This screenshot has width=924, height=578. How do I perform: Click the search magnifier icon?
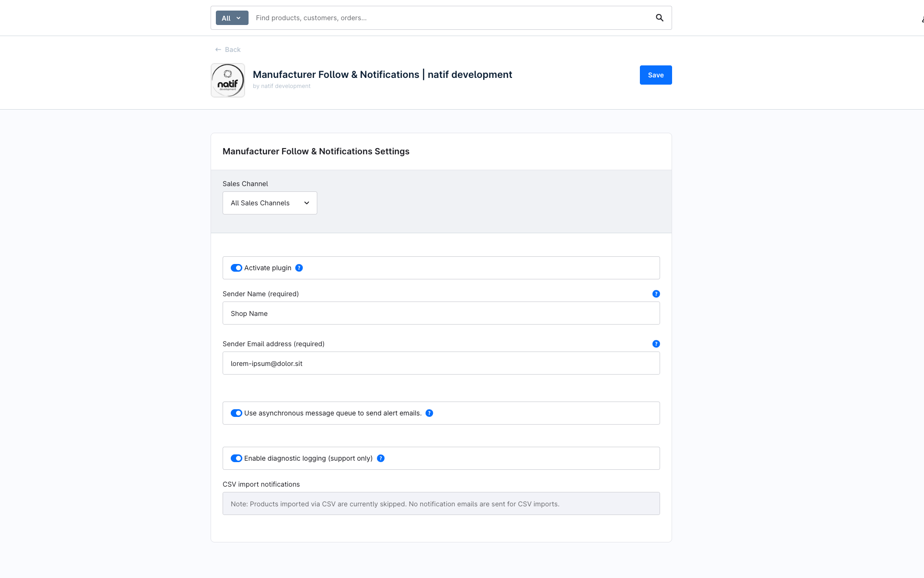(x=659, y=18)
